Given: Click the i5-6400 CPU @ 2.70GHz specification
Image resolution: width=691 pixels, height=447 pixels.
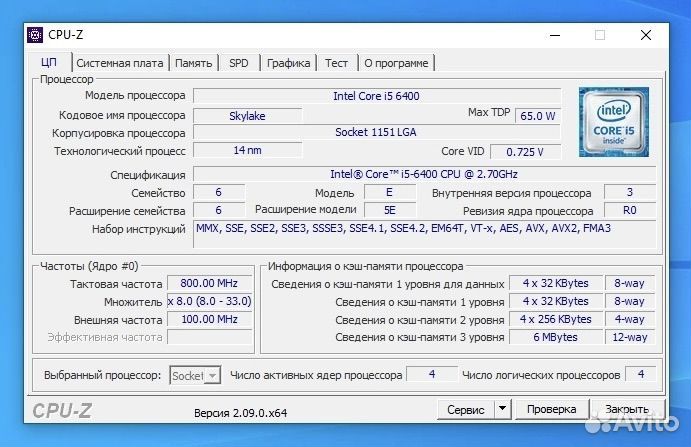Looking at the screenshot, I should 424,174.
